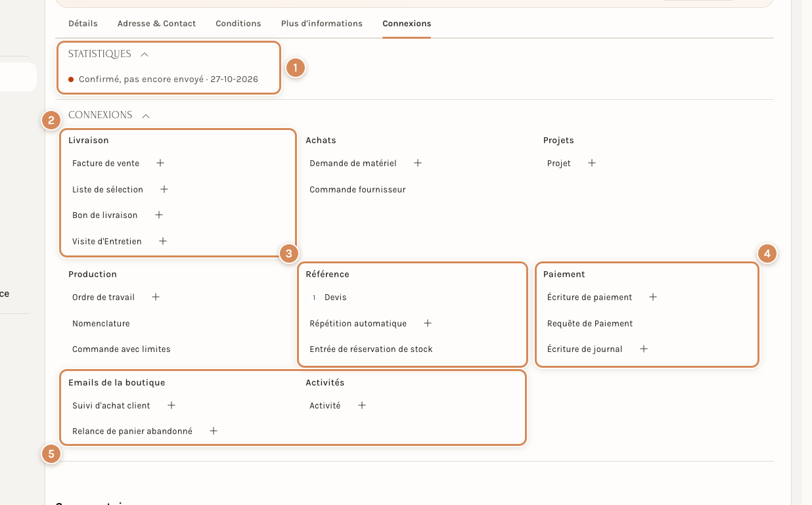
Task: Add a Suivi d'achat client
Action: pos(171,405)
